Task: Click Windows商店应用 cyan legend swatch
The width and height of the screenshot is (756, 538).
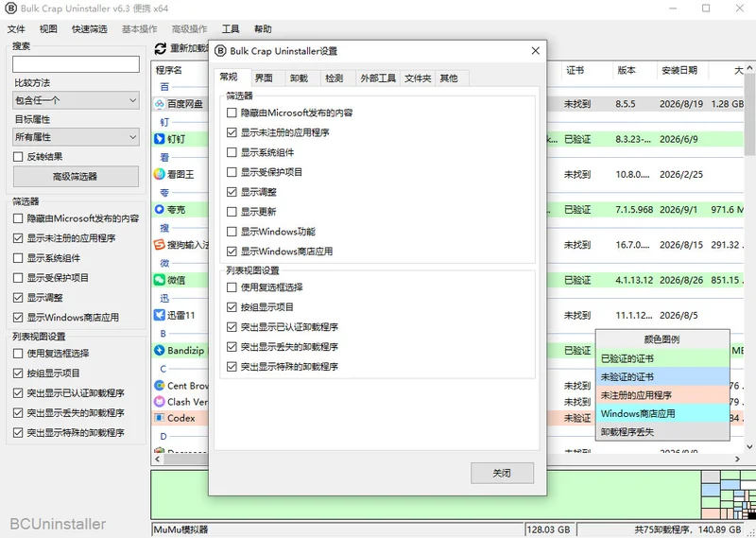Action: [x=662, y=413]
